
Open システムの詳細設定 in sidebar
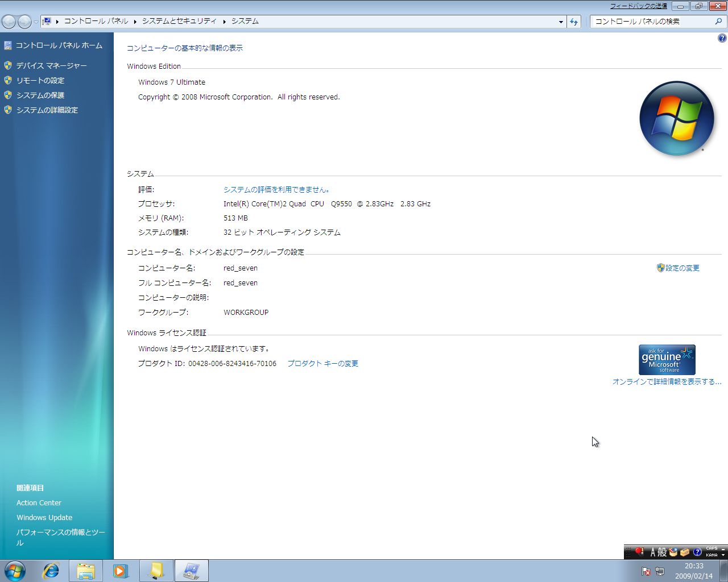(x=47, y=110)
